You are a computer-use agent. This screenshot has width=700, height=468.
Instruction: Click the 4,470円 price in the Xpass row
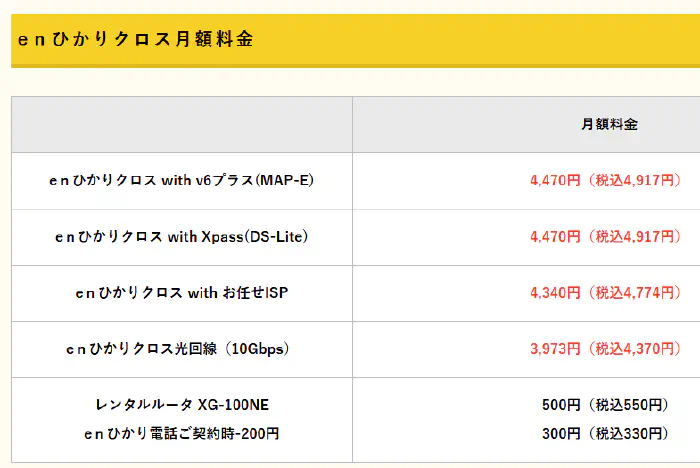click(x=555, y=237)
